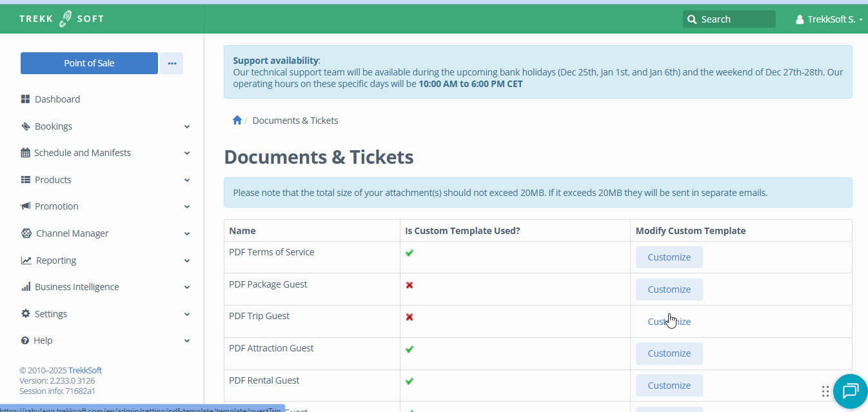
Task: Click the Point of Sale button
Action: point(88,63)
